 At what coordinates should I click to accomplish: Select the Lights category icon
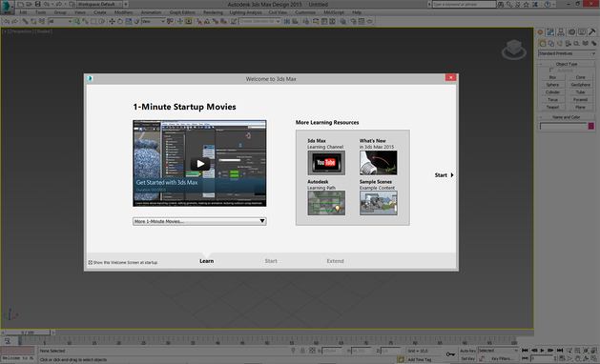point(559,44)
